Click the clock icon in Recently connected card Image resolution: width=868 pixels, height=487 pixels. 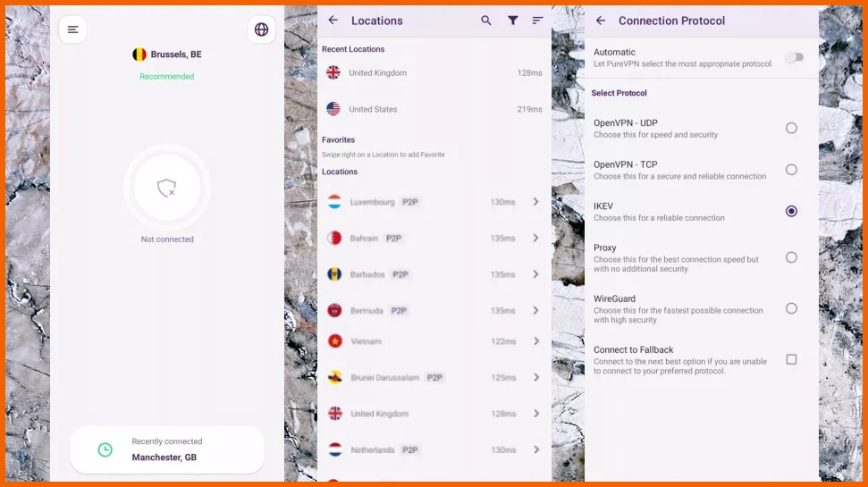[105, 449]
